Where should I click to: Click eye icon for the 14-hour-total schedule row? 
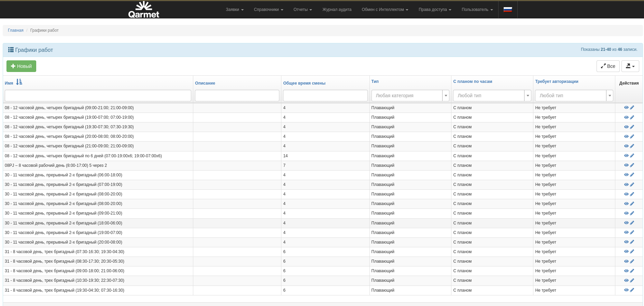click(626, 156)
